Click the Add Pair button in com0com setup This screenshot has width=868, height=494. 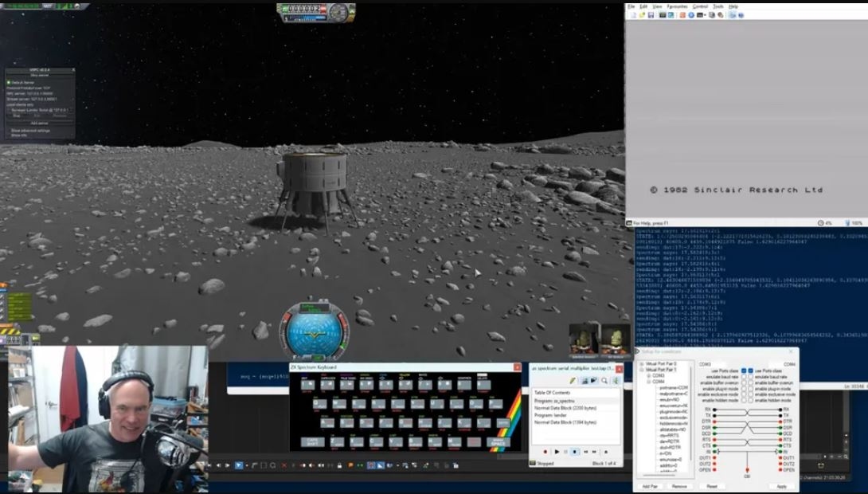click(649, 485)
